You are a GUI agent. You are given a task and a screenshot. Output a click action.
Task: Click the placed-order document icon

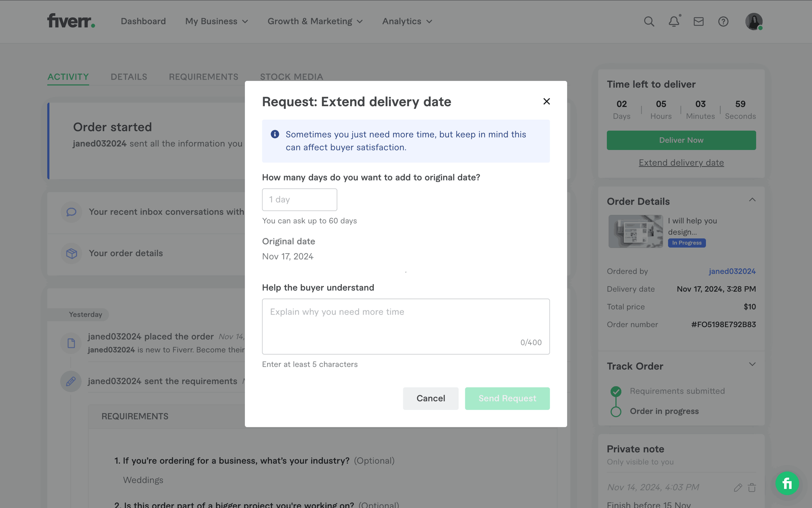[71, 343]
